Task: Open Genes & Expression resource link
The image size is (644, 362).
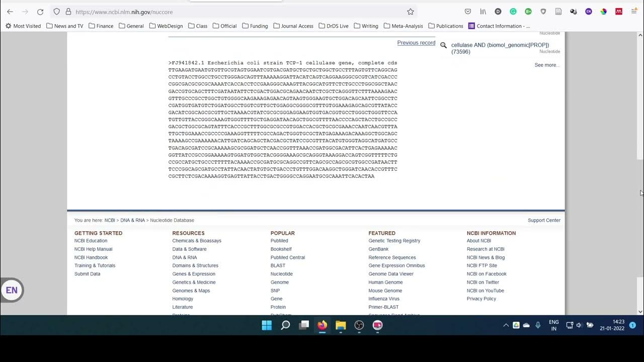Action: (x=194, y=274)
